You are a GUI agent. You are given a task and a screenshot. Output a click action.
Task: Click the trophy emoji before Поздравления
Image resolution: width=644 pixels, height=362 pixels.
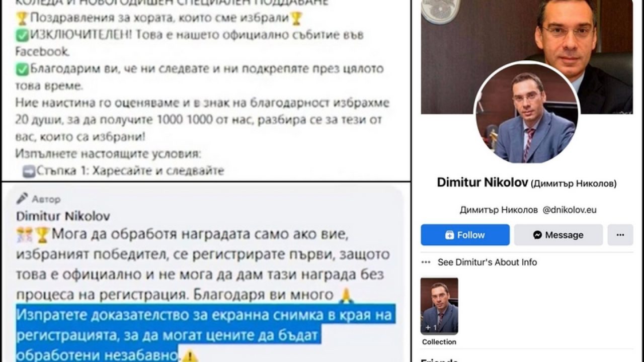[22, 19]
